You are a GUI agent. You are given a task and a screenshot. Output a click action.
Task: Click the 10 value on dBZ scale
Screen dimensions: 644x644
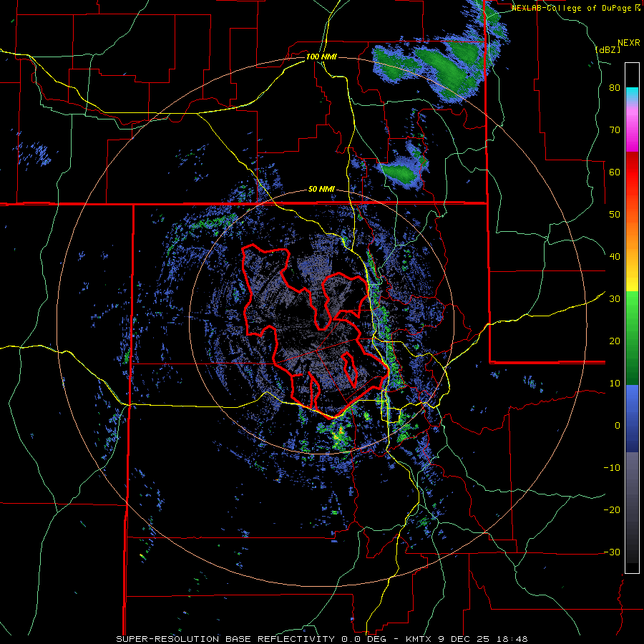(615, 384)
